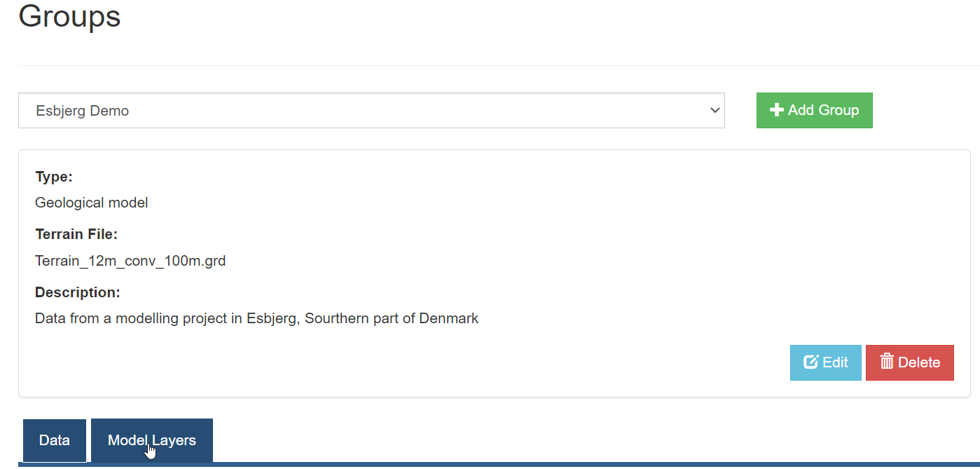Click the trash can icon on Delete

pos(887,362)
